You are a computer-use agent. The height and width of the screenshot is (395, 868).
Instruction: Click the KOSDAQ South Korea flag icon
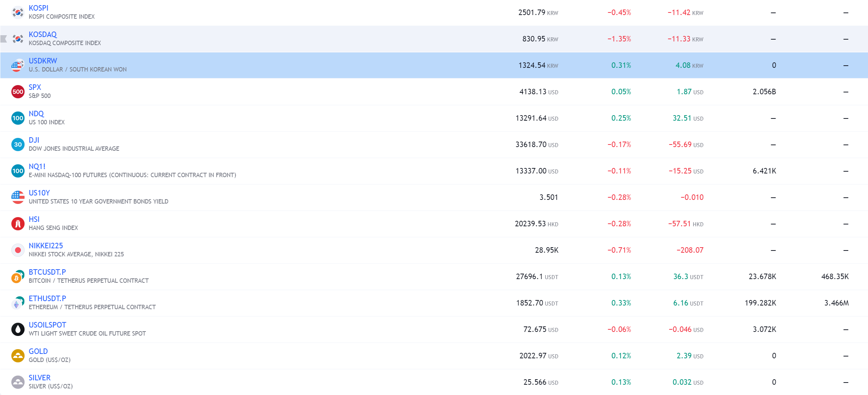point(18,39)
